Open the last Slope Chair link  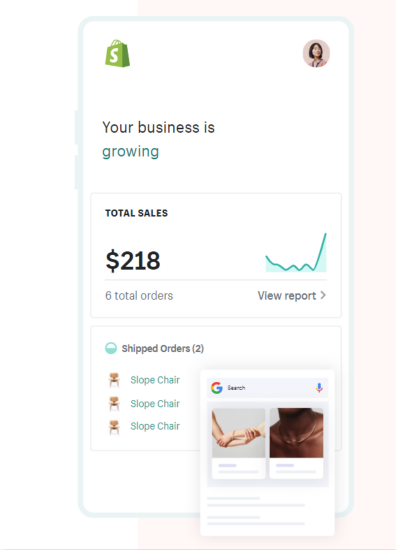click(155, 426)
